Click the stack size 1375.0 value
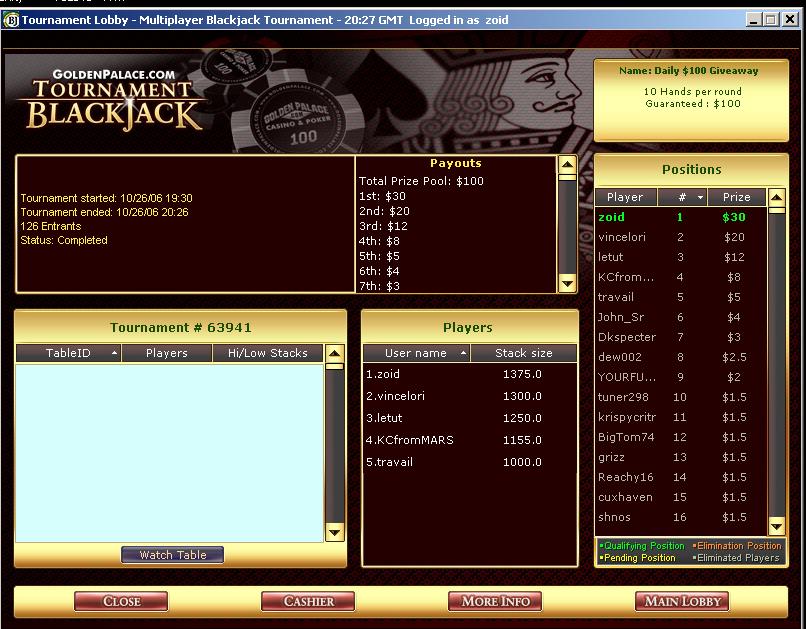This screenshot has width=806, height=629. [x=522, y=374]
